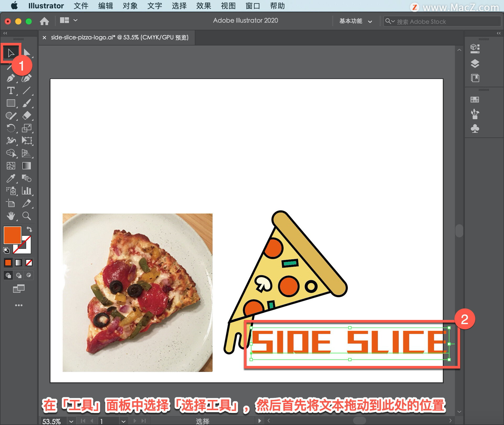Open the 效果 menu
The height and width of the screenshot is (425, 504).
point(203,6)
